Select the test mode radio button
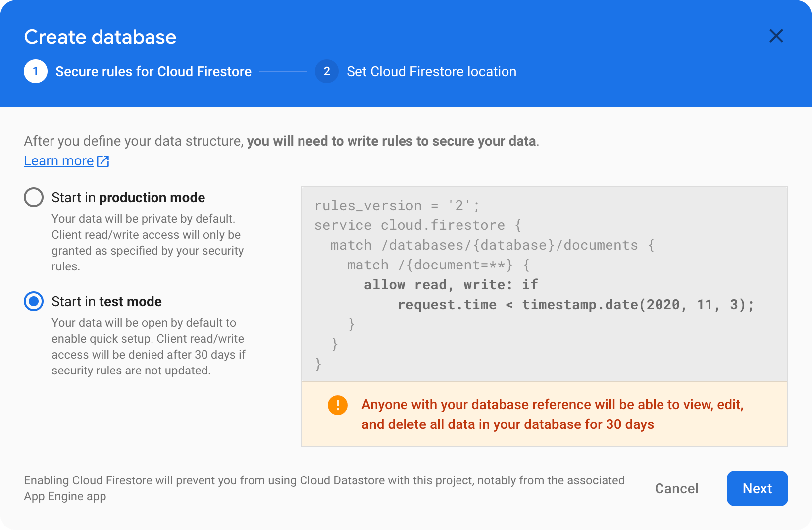The width and height of the screenshot is (812, 530). 34,301
